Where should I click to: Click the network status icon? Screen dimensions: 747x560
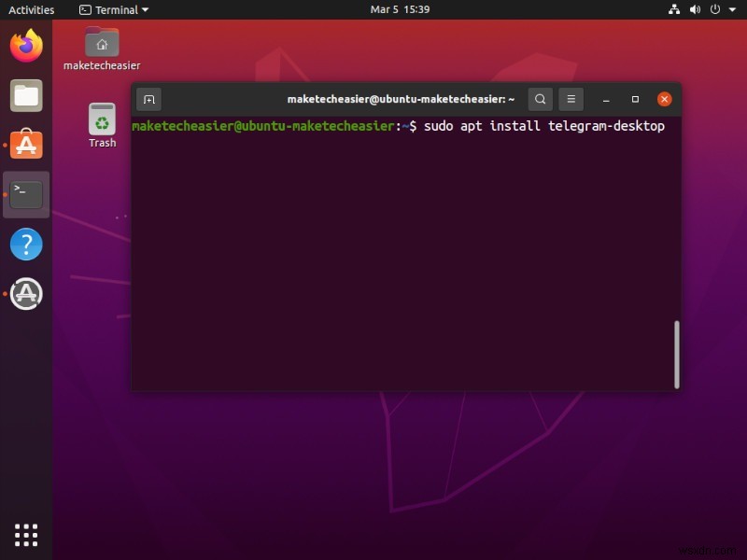click(x=674, y=9)
